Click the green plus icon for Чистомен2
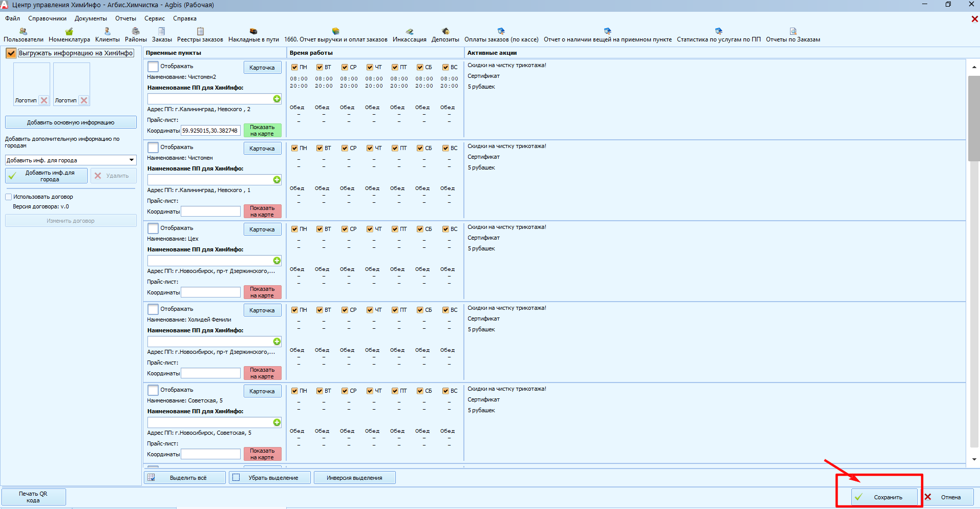 [277, 99]
